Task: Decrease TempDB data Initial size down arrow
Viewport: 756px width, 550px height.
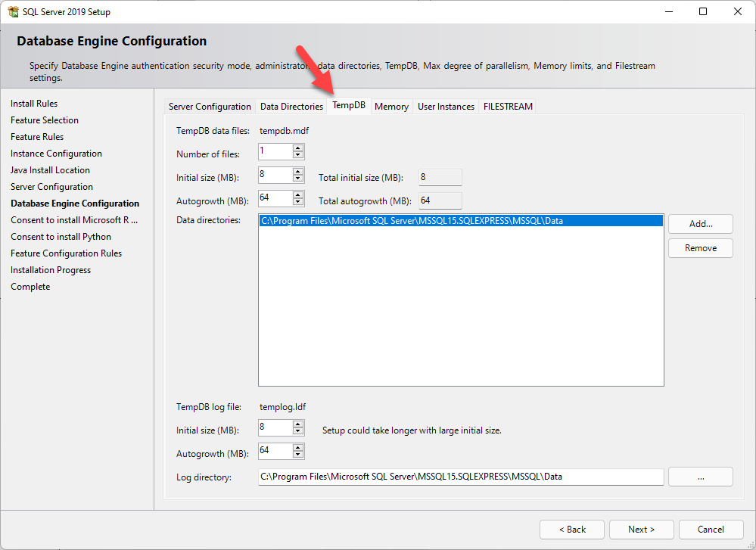Action: pos(298,178)
